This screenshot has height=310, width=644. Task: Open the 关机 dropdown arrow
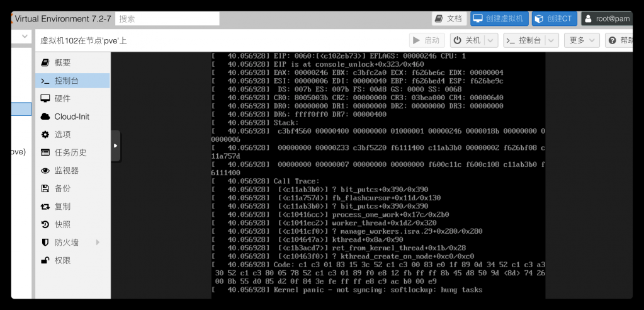click(492, 40)
